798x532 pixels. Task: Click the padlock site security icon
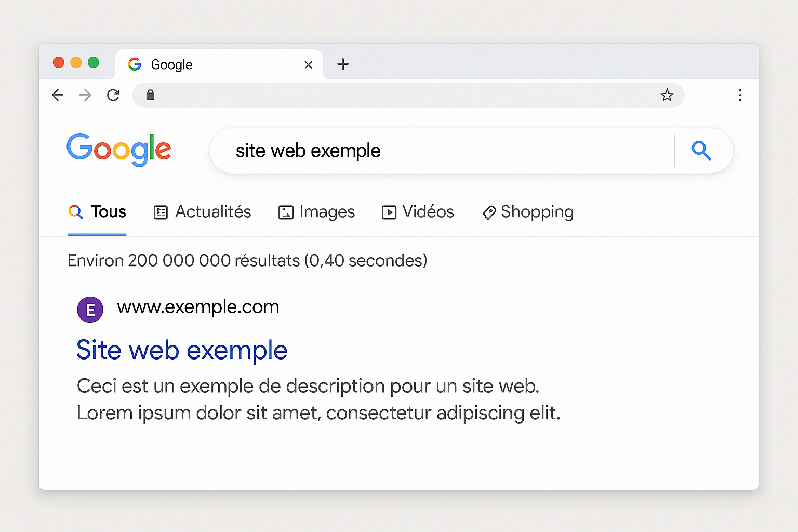150,95
